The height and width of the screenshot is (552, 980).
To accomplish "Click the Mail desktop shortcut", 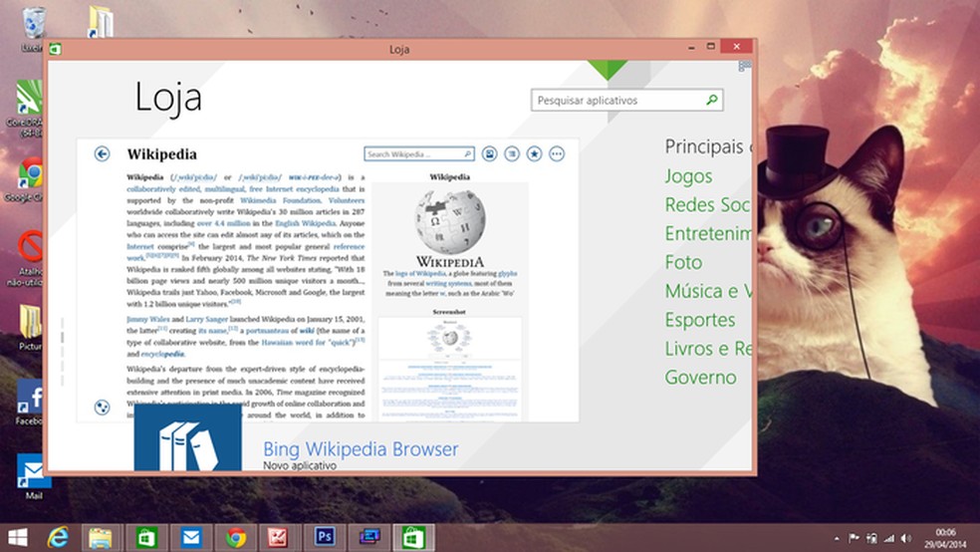I will 33,476.
